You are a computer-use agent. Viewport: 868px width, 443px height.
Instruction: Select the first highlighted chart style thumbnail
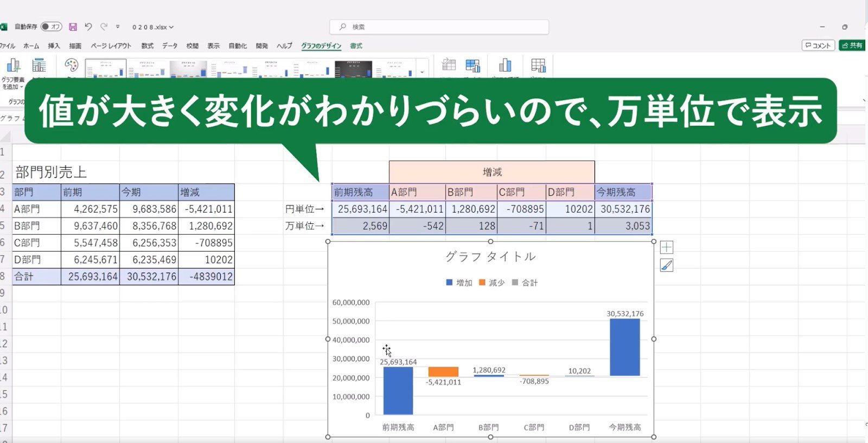point(106,69)
